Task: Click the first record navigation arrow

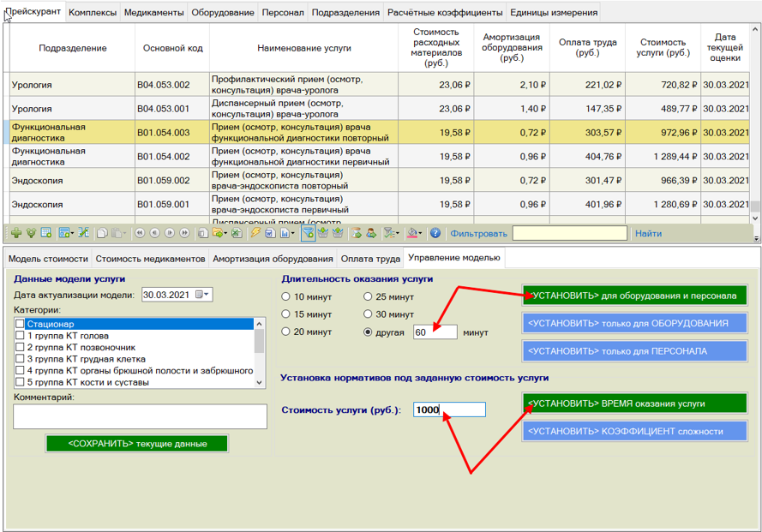Action: pyautogui.click(x=139, y=233)
